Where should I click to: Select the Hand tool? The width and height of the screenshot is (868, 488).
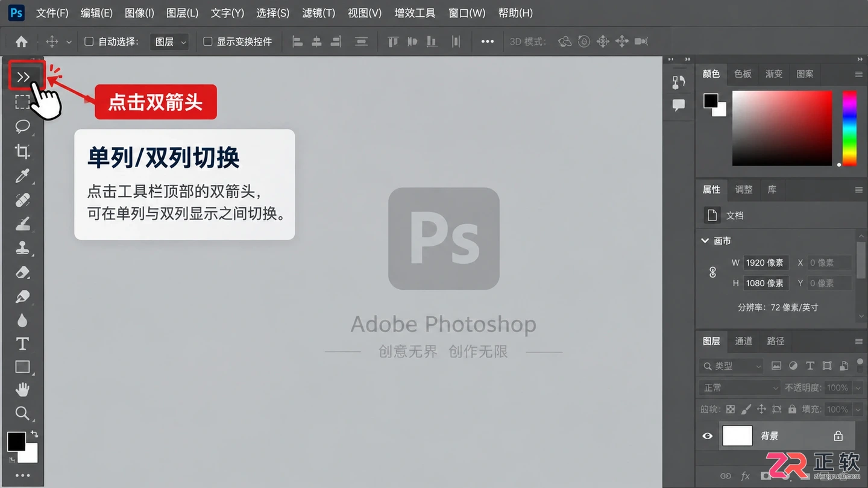(22, 389)
